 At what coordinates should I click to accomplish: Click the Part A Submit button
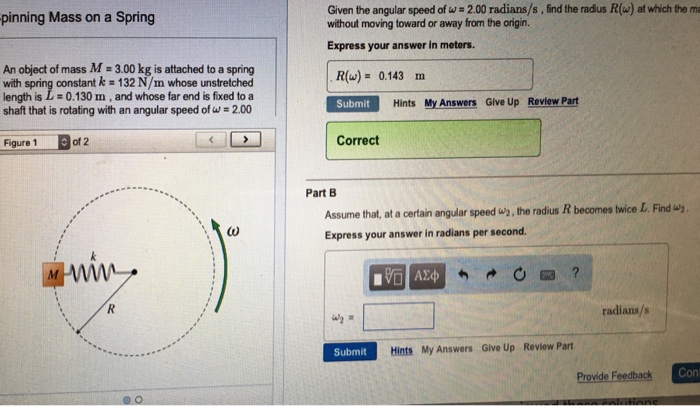point(353,104)
